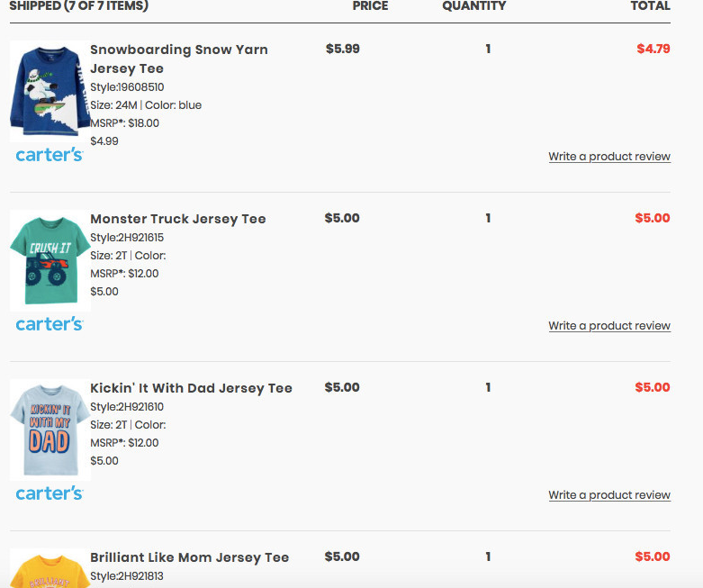Click the TOTAL column header

650,6
